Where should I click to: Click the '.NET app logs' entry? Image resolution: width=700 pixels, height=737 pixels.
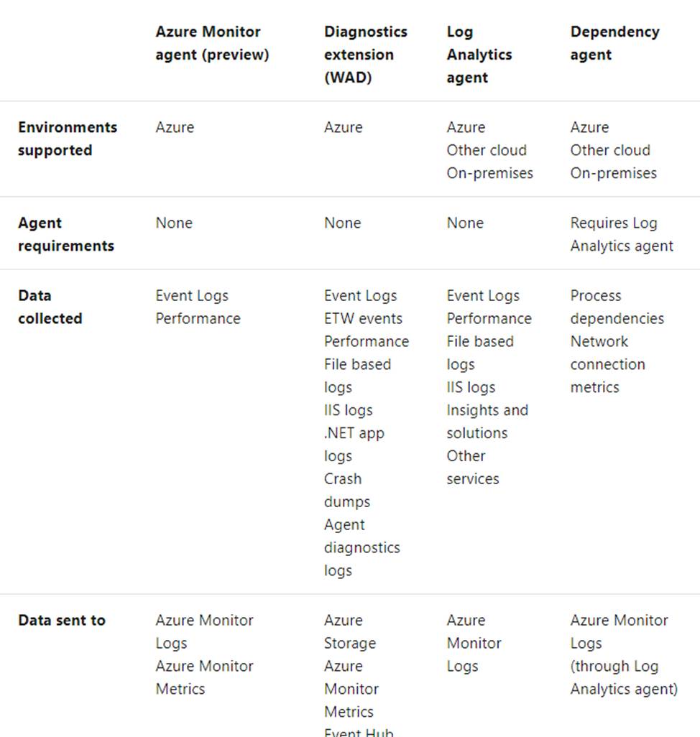(x=354, y=445)
